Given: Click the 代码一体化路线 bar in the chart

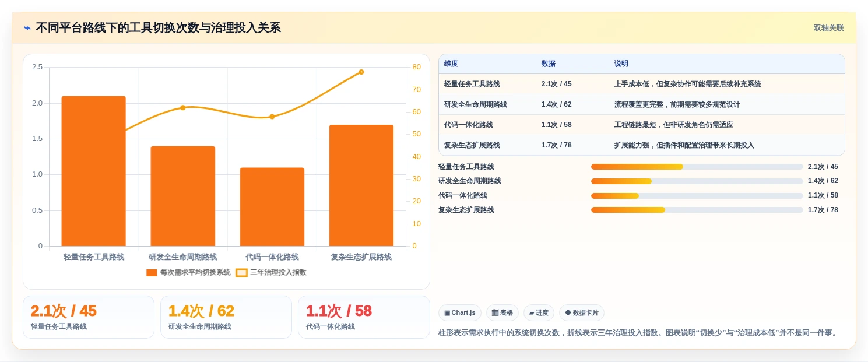Looking at the screenshot, I should point(272,207).
